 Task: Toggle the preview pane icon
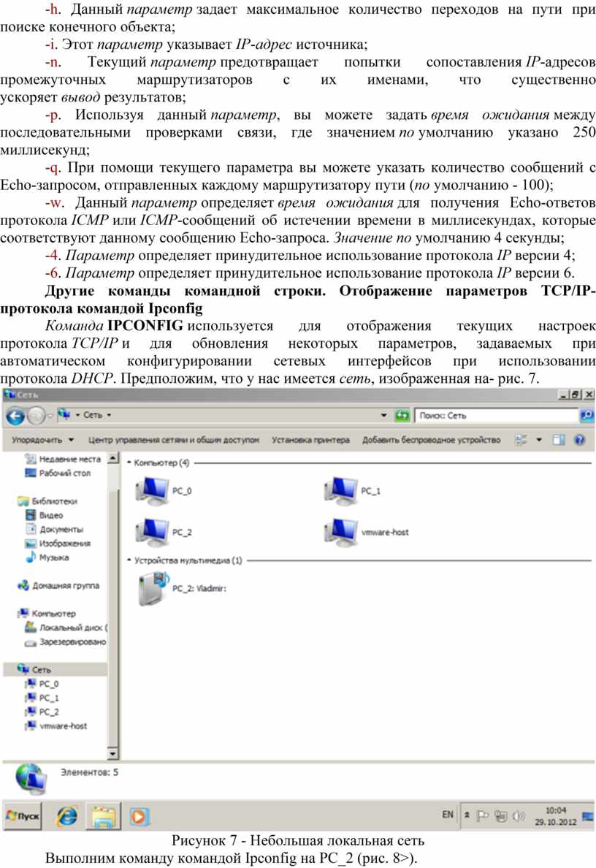[559, 440]
